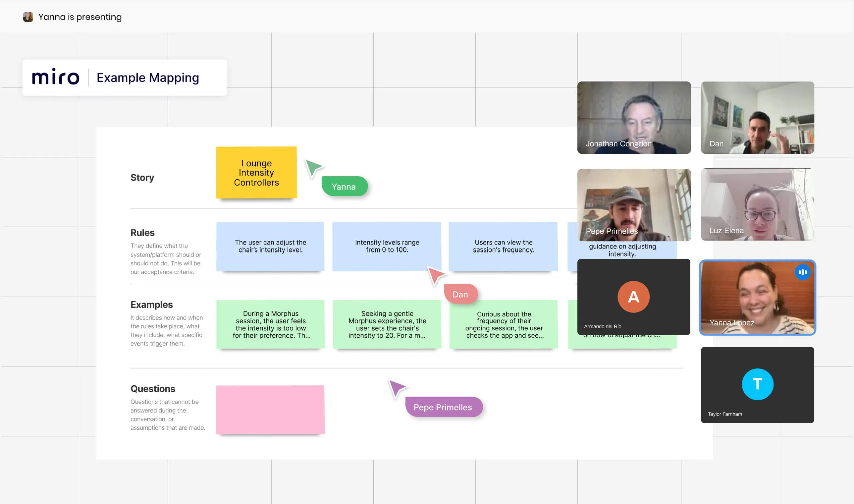The height and width of the screenshot is (504, 854).
Task: Click Taylor Farnham's blue T avatar
Action: (x=757, y=384)
